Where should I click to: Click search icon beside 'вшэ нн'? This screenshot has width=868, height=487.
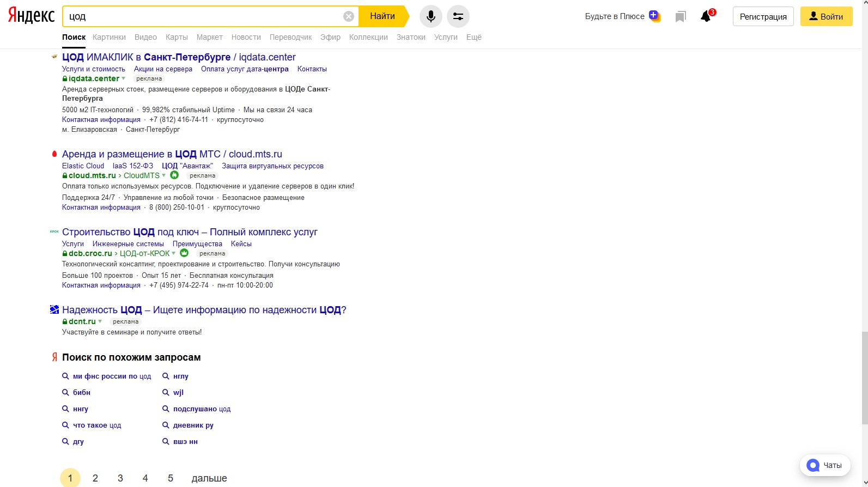(x=166, y=441)
